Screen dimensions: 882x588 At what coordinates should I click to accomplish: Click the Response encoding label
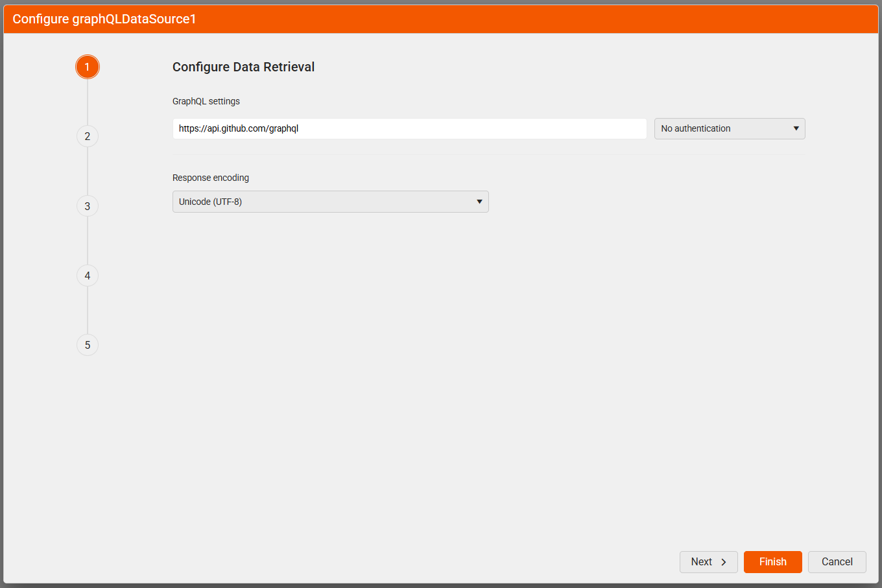coord(211,178)
